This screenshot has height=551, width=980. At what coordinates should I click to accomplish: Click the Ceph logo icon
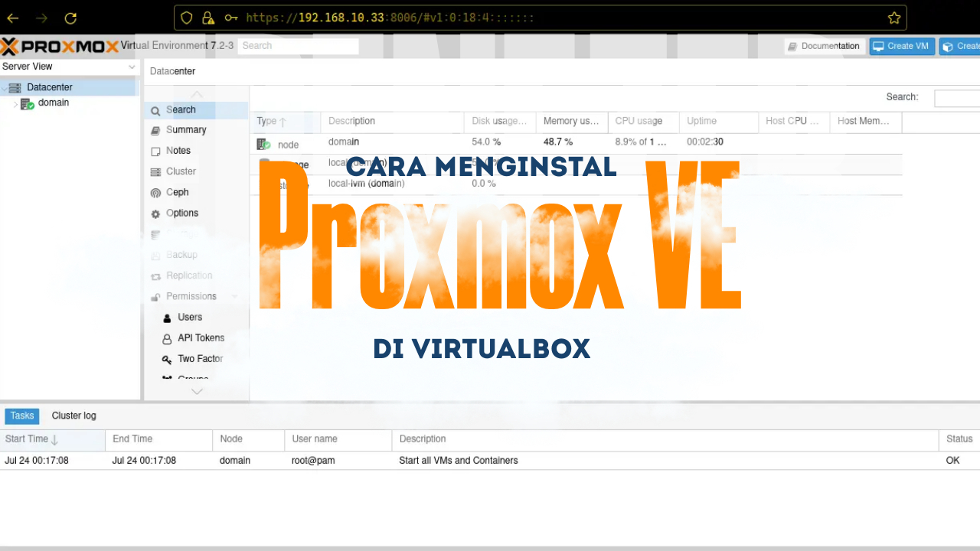click(155, 193)
